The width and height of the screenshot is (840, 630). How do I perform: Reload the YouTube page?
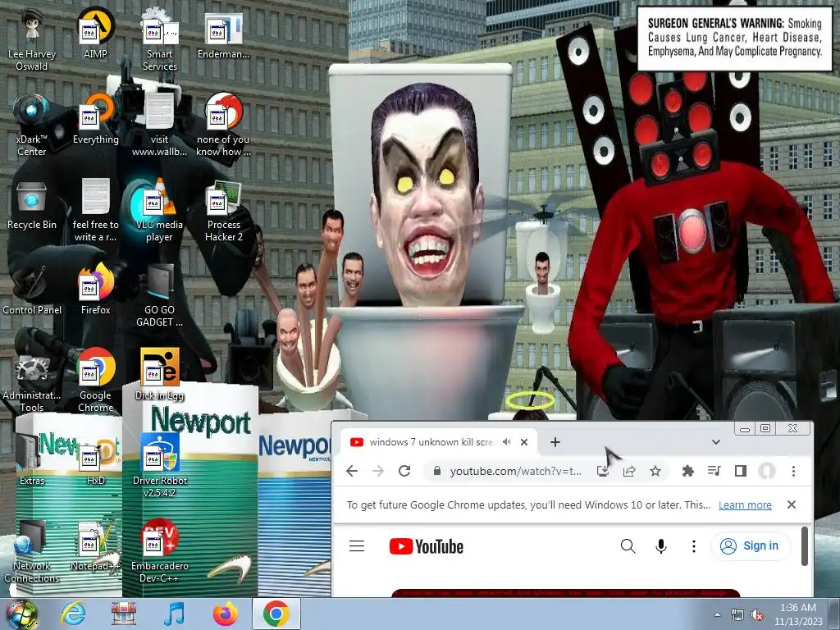pyautogui.click(x=404, y=471)
